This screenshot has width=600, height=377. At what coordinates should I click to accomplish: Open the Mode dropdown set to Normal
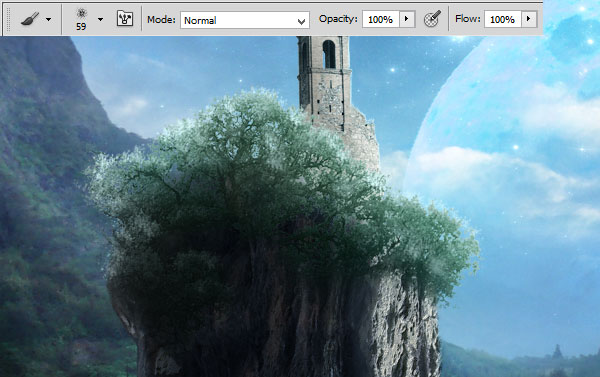[x=245, y=20]
